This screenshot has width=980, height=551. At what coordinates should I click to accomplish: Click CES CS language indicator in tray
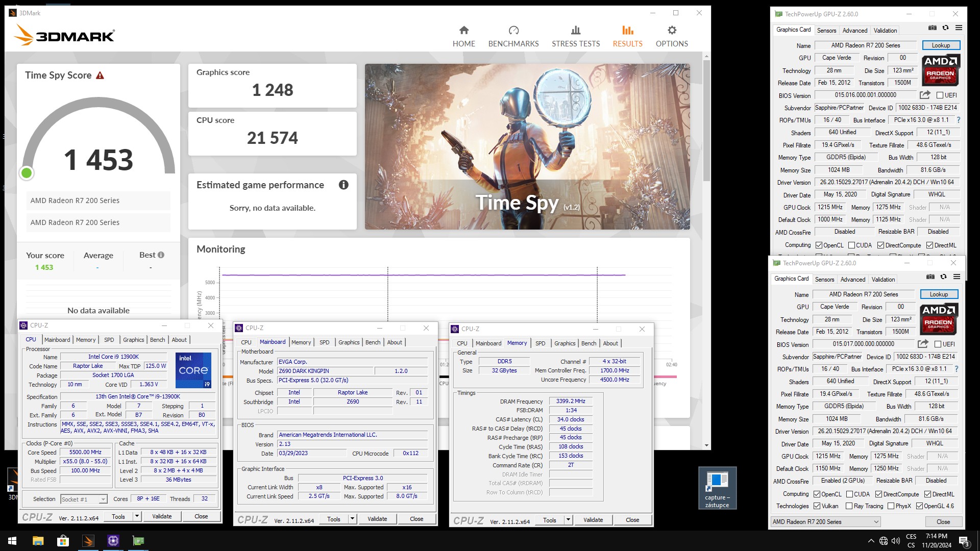pyautogui.click(x=911, y=541)
